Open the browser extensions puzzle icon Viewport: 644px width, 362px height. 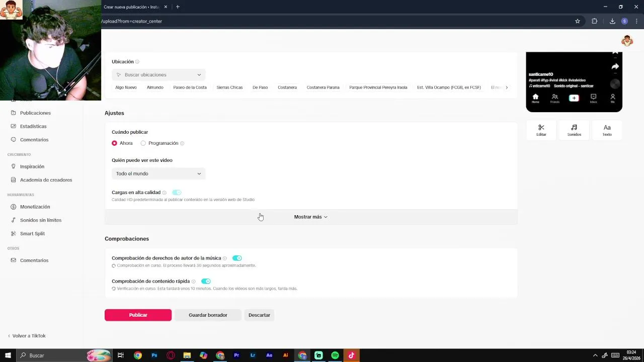point(594,21)
